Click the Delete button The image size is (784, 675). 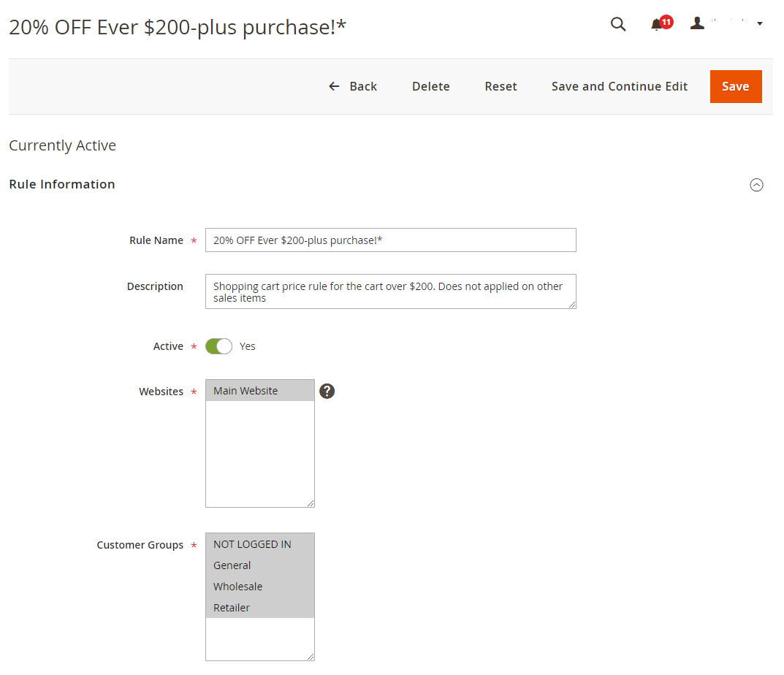(x=430, y=86)
